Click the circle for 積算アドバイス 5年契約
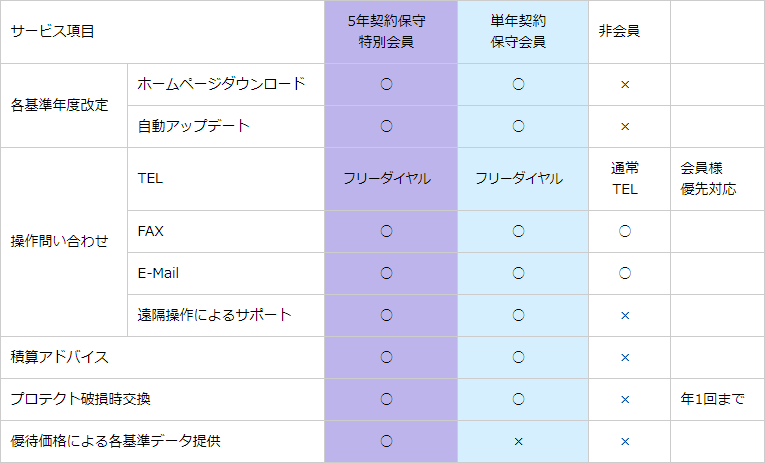Image resolution: width=765 pixels, height=463 pixels. click(x=386, y=357)
